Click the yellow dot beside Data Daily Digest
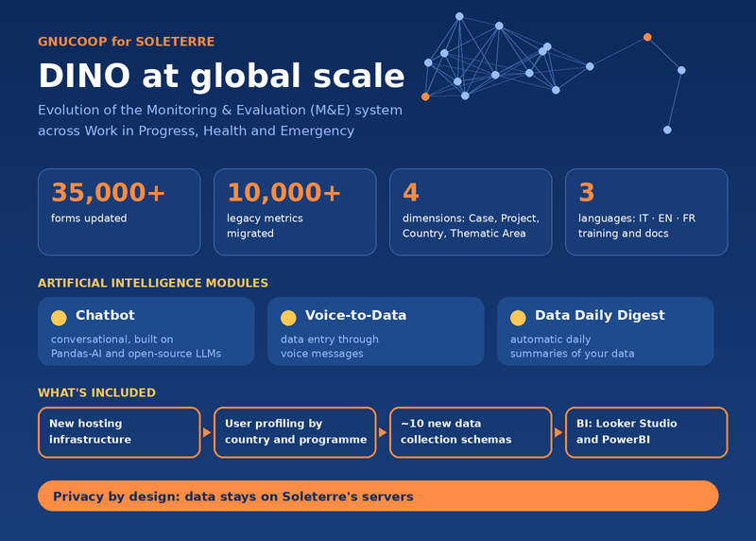This screenshot has width=756, height=541. (x=518, y=318)
